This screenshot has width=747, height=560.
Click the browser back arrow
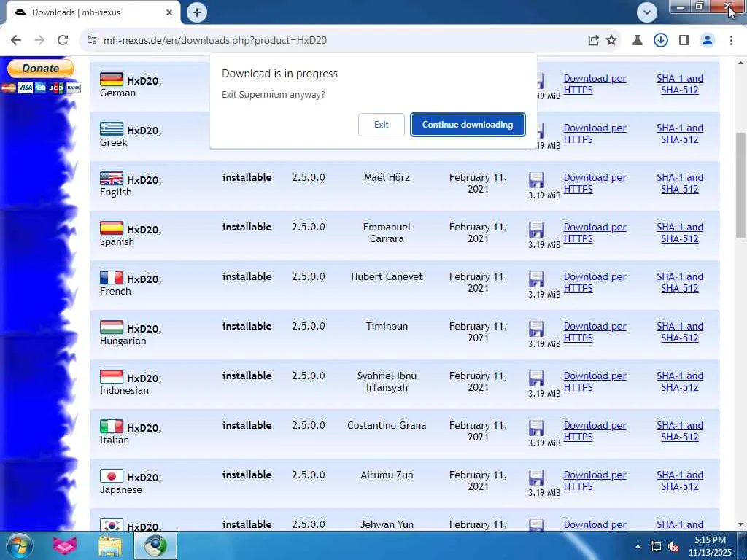(x=16, y=41)
